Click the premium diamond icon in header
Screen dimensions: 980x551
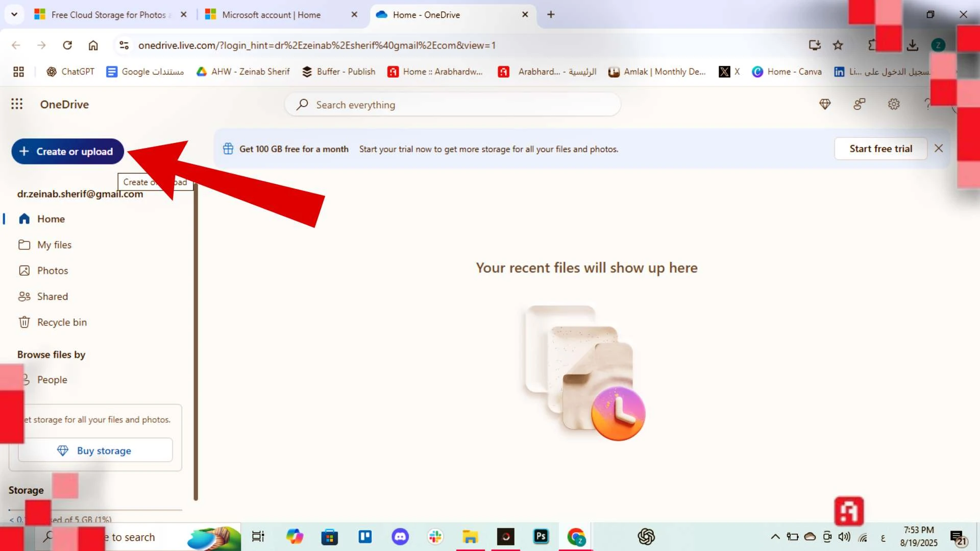tap(825, 104)
